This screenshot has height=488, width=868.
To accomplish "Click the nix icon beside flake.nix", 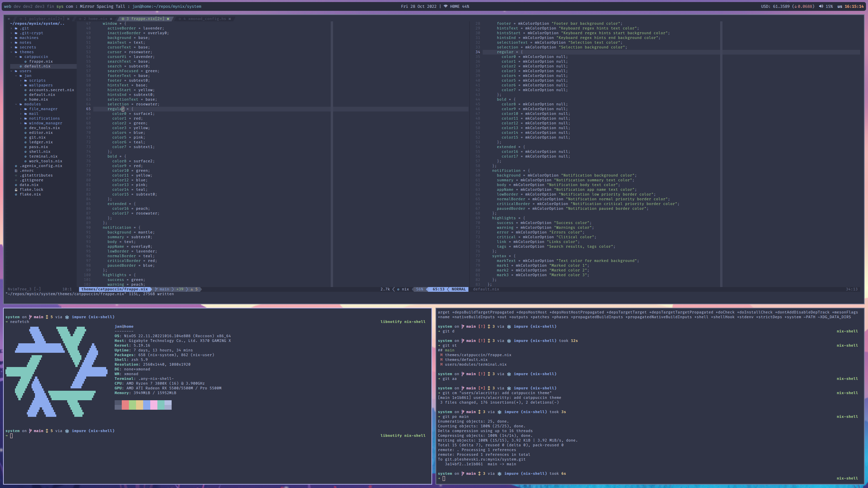I will point(16,195).
